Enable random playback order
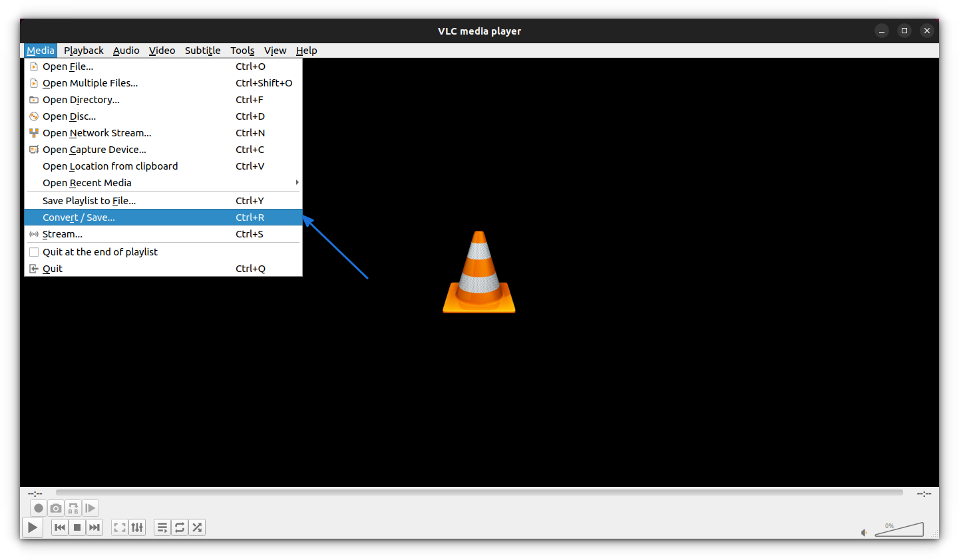 point(196,527)
